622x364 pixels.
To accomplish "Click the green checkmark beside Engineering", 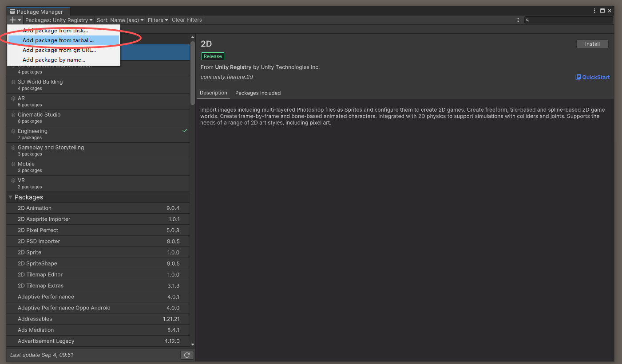I will pos(184,131).
